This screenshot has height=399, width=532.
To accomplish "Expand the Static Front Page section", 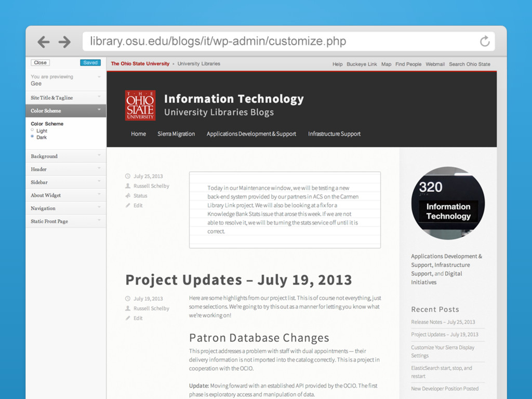I will coord(66,221).
